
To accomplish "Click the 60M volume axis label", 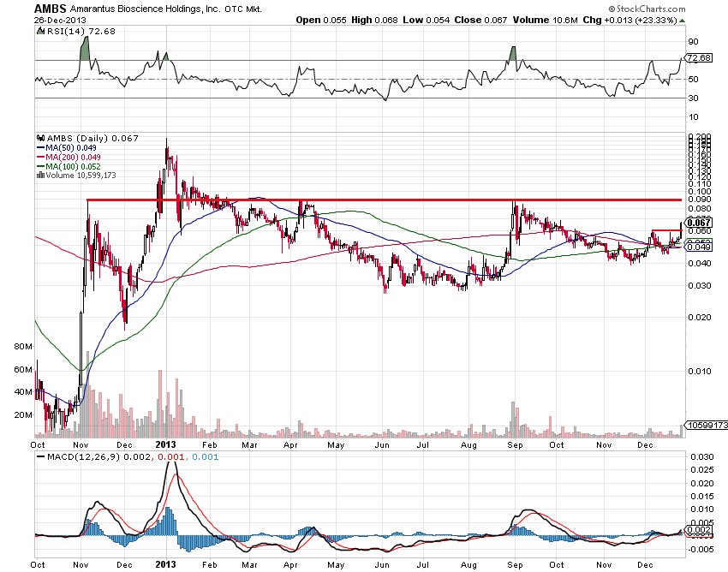I will (x=23, y=370).
